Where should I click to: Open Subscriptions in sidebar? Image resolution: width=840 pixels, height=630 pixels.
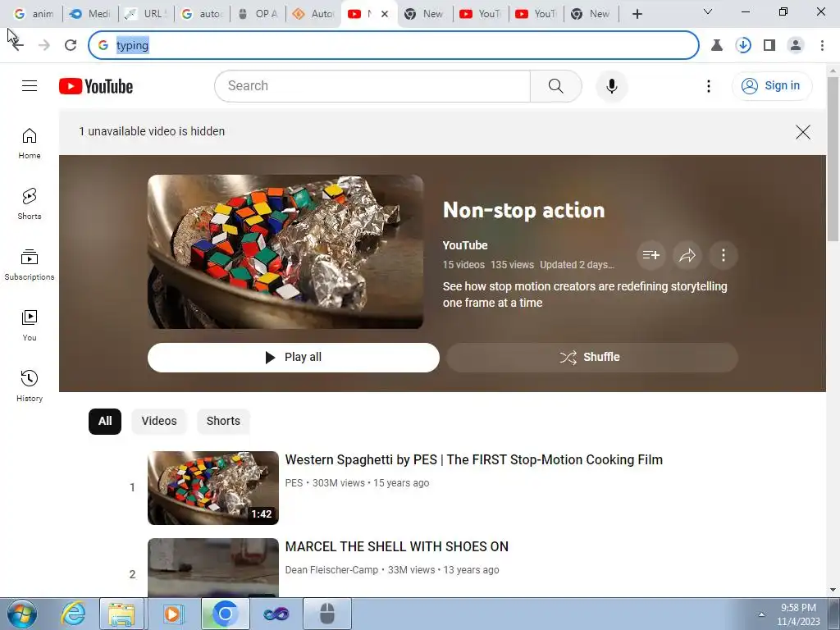30,265
